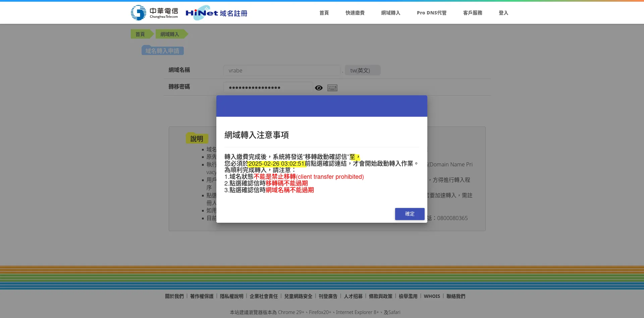
Task: Open 首頁 in the top navigation
Action: [x=324, y=13]
